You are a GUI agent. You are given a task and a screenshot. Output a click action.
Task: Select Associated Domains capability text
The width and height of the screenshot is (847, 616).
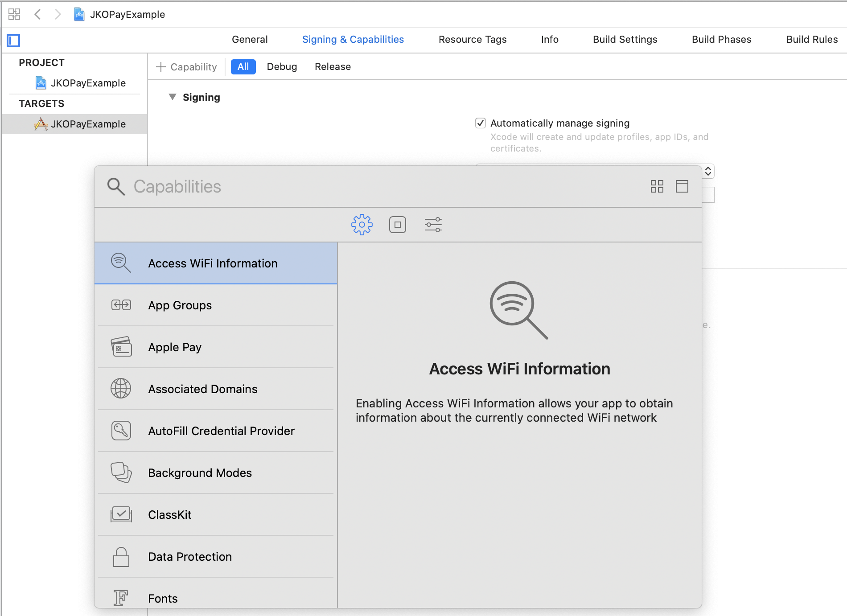point(203,389)
